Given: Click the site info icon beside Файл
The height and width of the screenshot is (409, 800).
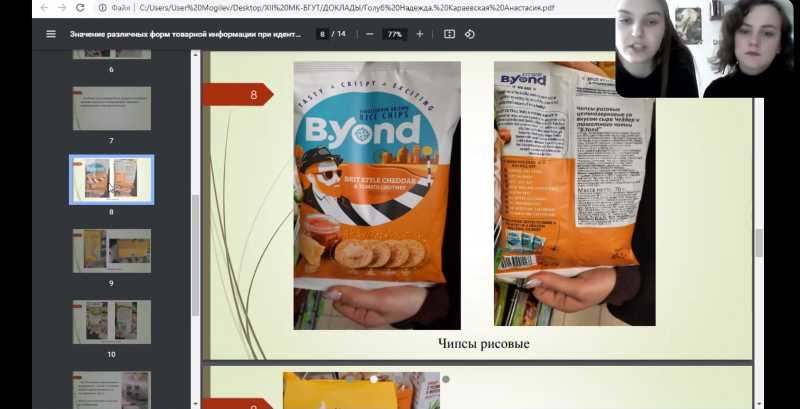Looking at the screenshot, I should click(x=103, y=8).
